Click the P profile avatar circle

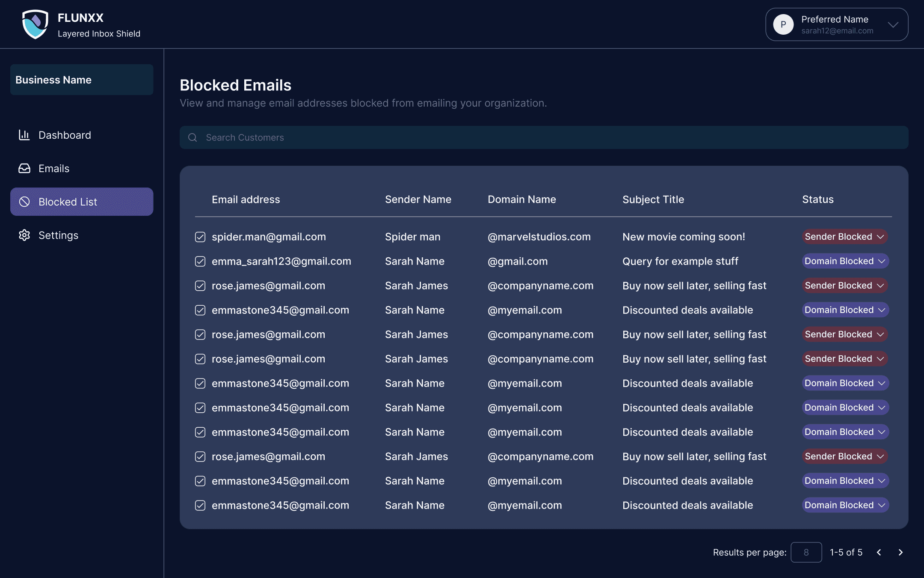coord(783,24)
